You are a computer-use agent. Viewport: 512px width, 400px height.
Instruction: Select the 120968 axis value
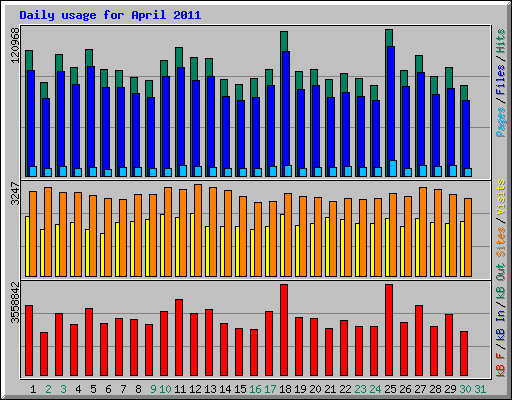point(15,45)
